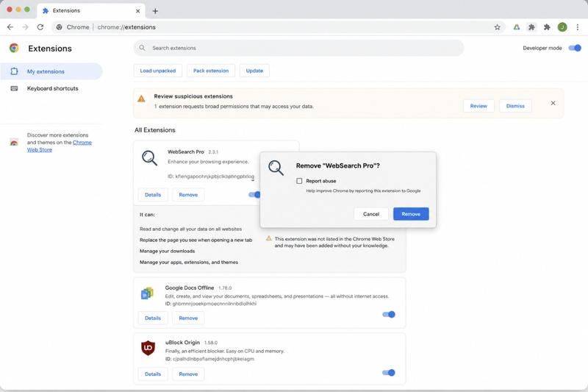Click Load unpacked button
The height and width of the screenshot is (392, 588).
(x=158, y=71)
